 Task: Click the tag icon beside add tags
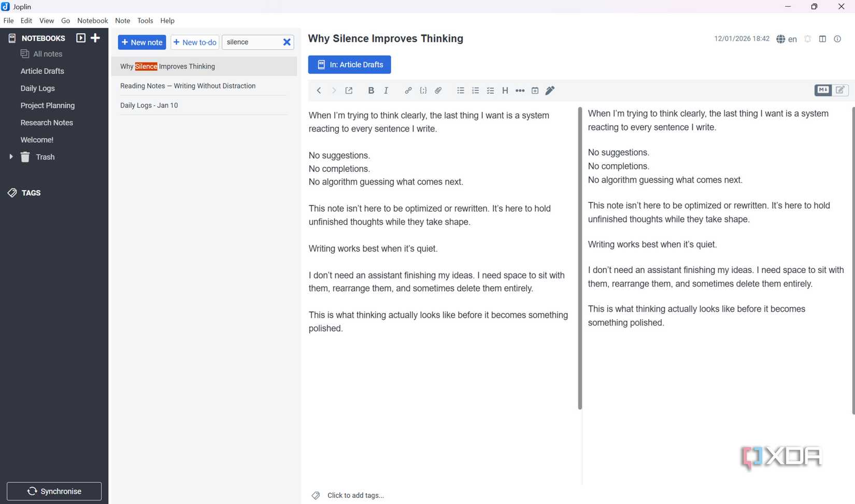[316, 496]
